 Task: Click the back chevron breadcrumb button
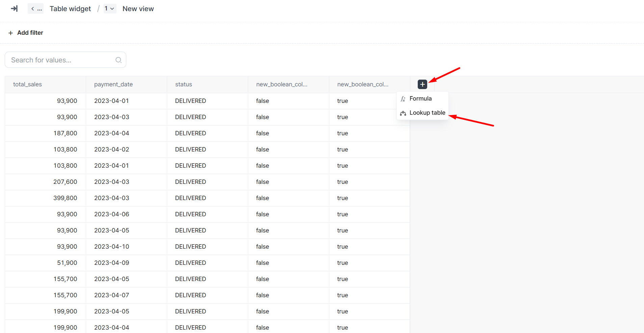coord(35,9)
